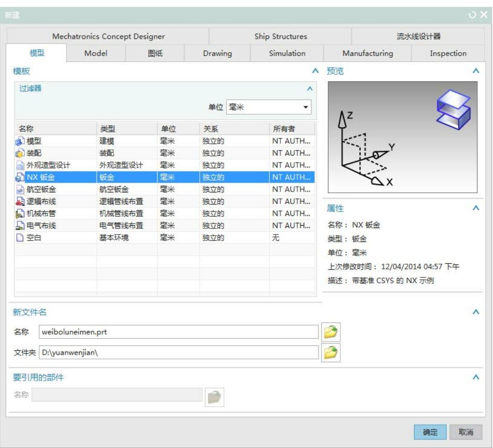493x448 pixels.
Task: Switch to the Simulation tab
Action: [287, 53]
